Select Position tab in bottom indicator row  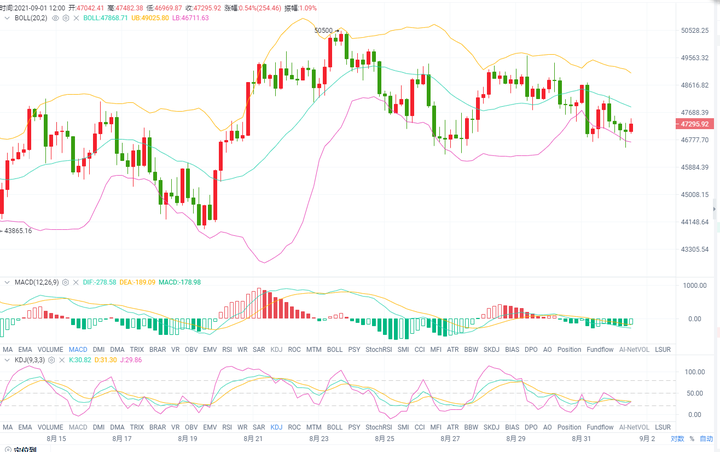569,427
